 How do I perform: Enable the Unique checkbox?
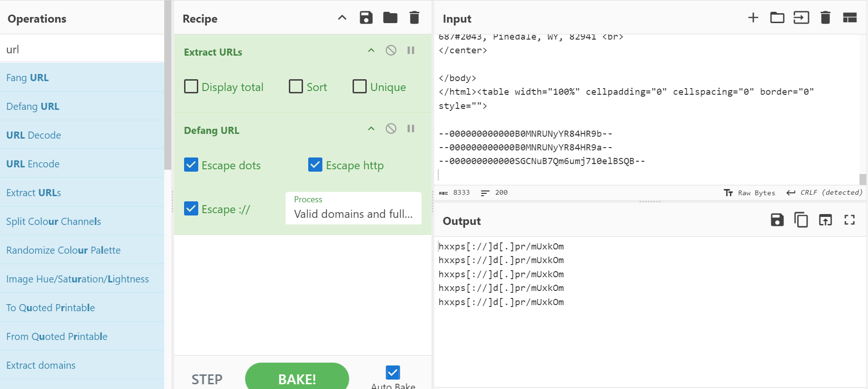(x=360, y=87)
